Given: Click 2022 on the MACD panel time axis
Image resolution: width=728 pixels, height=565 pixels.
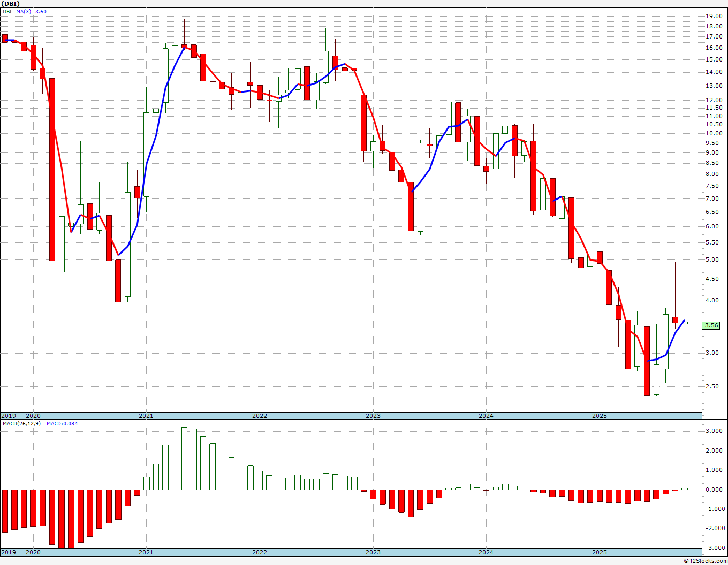Looking at the screenshot, I should click(260, 552).
